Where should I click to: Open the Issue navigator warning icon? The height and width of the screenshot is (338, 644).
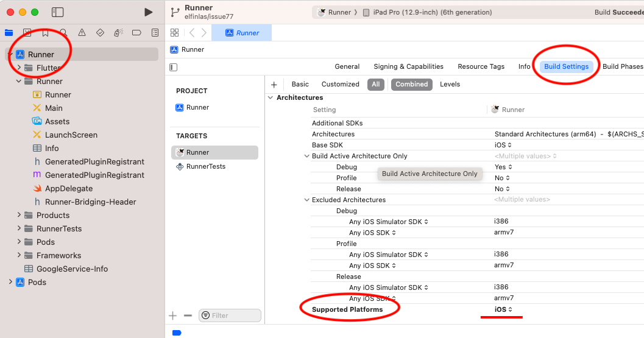tap(82, 33)
